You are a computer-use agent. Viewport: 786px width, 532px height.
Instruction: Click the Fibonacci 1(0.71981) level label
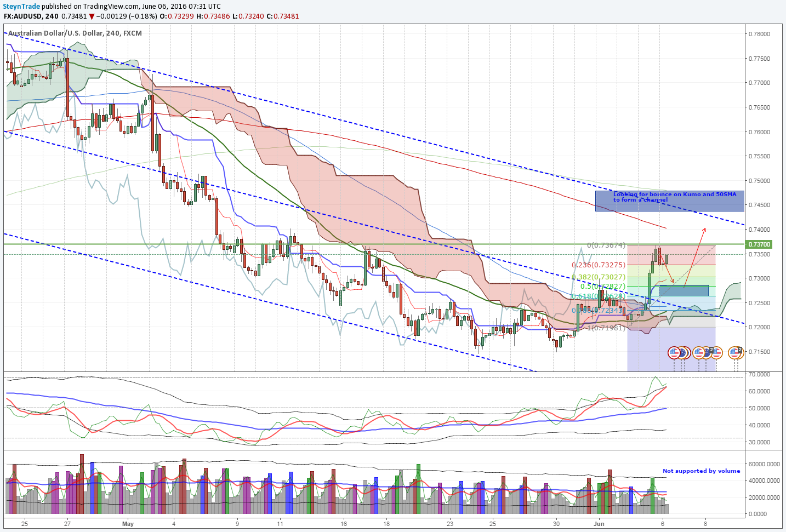[x=606, y=328]
